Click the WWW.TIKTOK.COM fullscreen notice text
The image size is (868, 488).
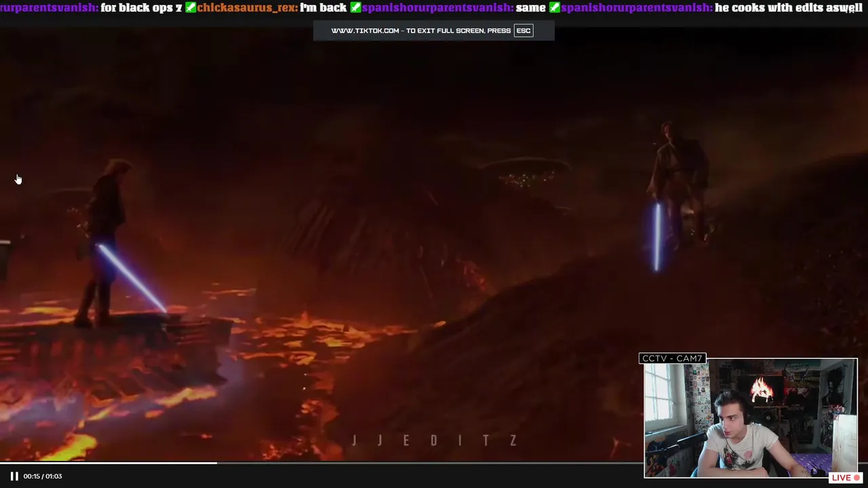click(x=420, y=30)
